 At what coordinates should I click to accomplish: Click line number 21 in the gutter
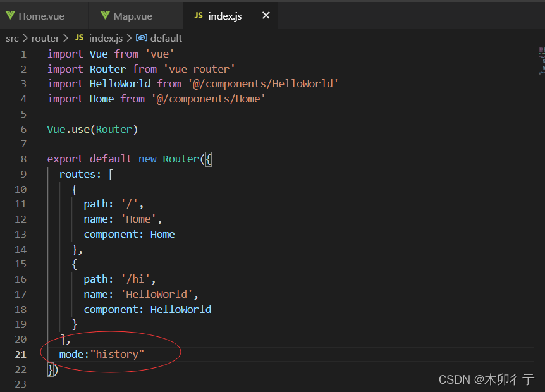[x=20, y=355]
